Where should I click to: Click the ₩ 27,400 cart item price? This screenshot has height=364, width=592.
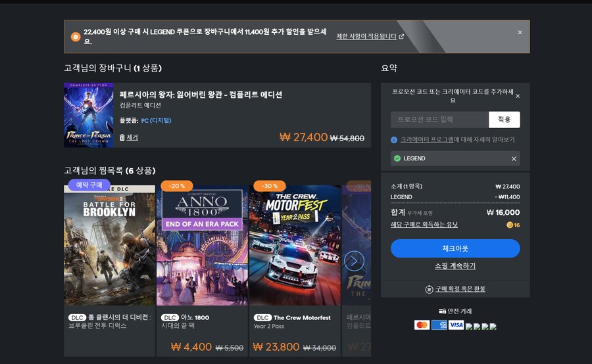[303, 137]
